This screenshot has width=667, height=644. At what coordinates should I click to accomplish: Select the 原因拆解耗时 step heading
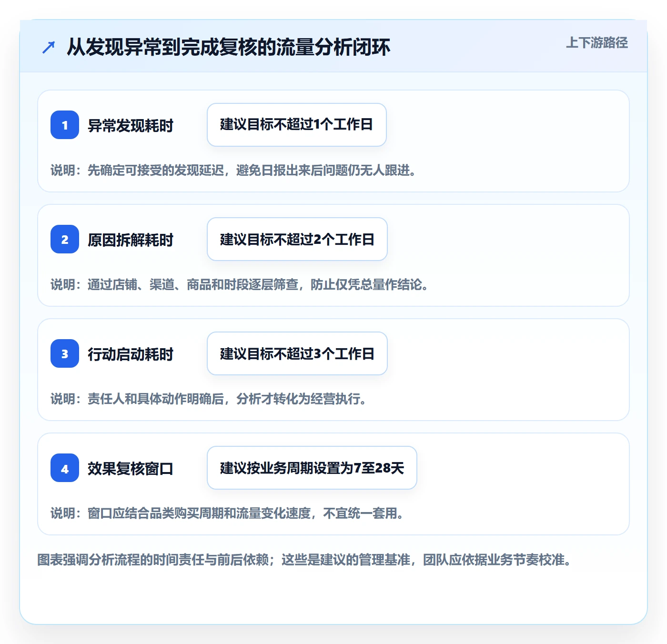[x=130, y=240]
